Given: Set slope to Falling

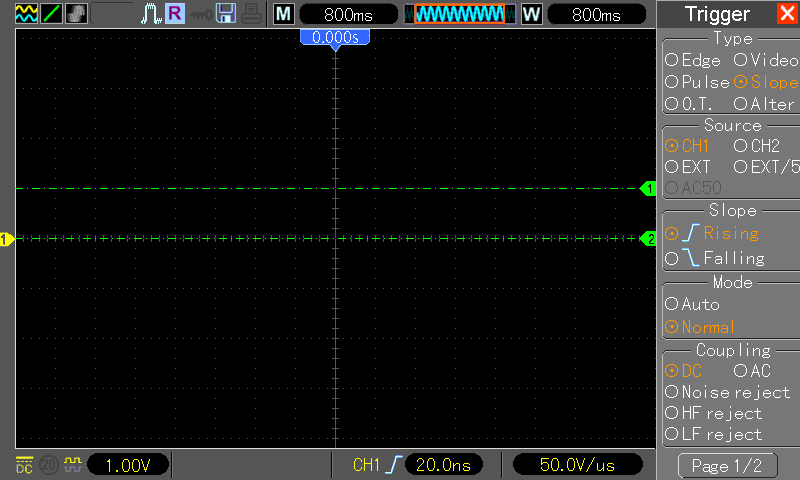Looking at the screenshot, I should pos(715,258).
